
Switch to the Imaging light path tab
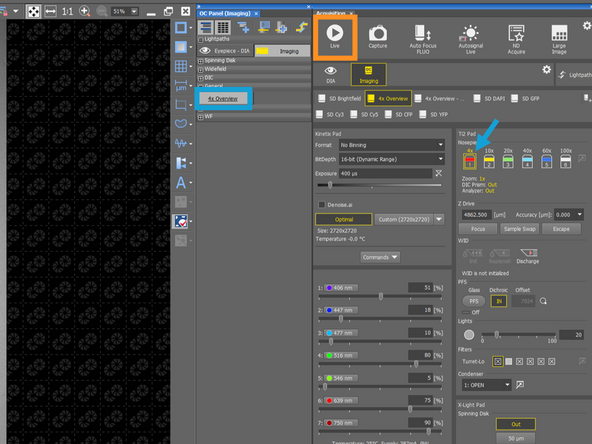coord(368,74)
